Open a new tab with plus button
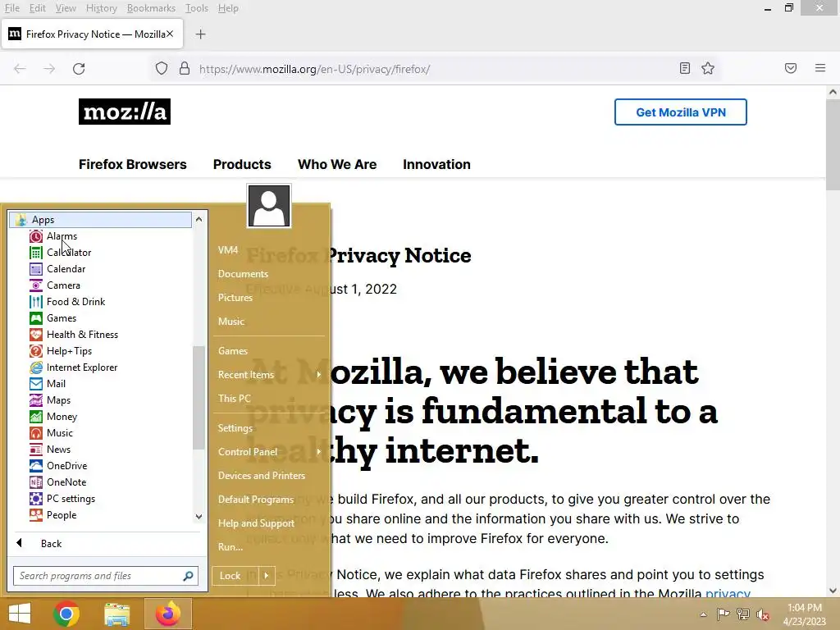Image resolution: width=840 pixels, height=630 pixels. (x=200, y=34)
